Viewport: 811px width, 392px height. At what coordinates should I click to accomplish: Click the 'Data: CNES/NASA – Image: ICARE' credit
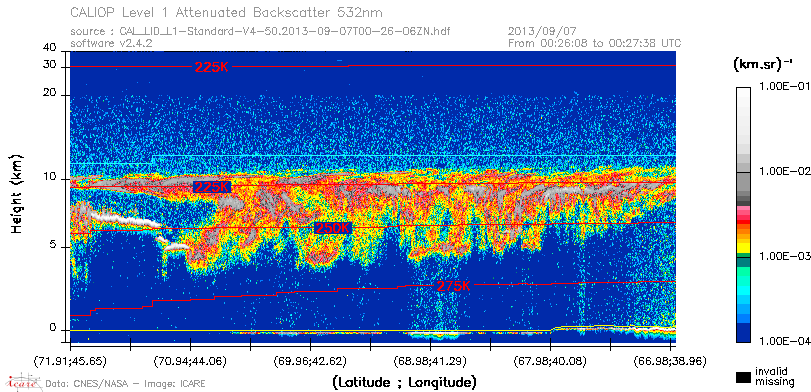126,384
